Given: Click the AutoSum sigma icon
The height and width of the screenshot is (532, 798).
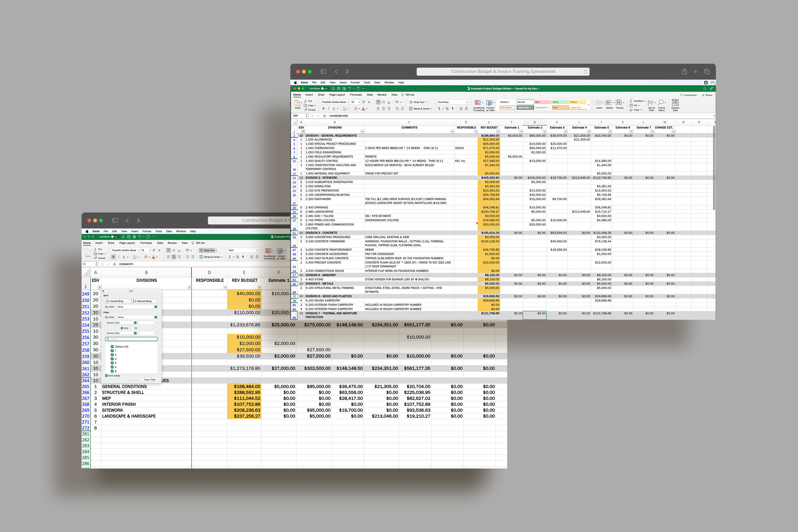Looking at the screenshot, I should tap(631, 101).
